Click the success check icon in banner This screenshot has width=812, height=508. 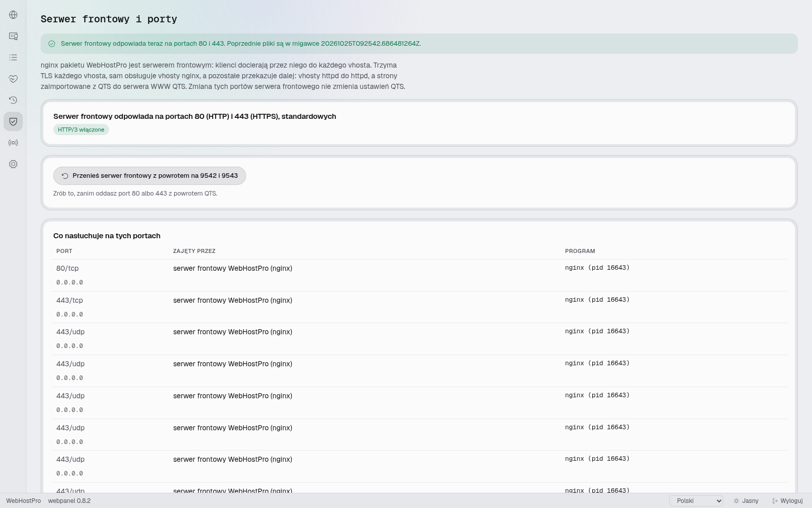click(52, 44)
